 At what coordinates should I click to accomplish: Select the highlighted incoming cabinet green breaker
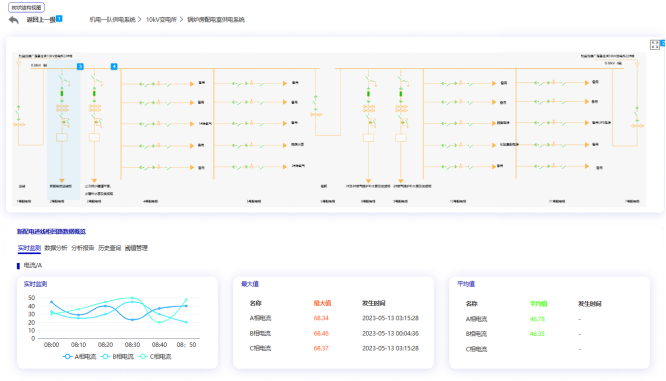(62, 93)
